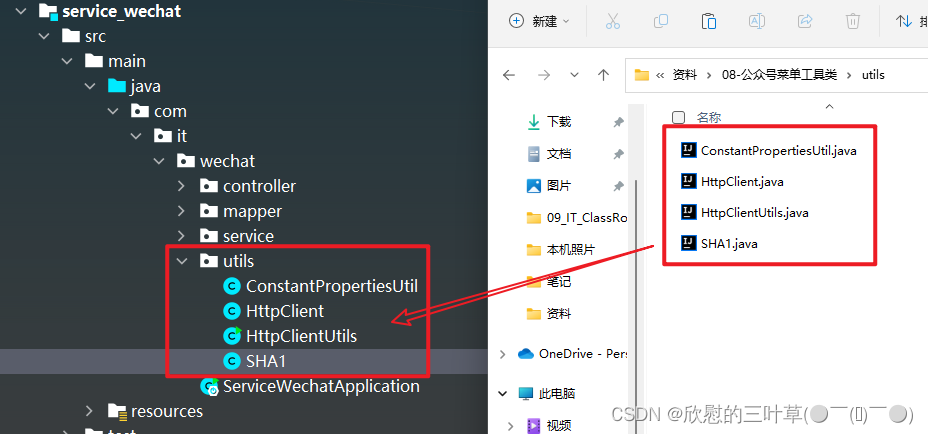Select the resources folder icon
Screen dimensions: 928x434
pos(117,410)
